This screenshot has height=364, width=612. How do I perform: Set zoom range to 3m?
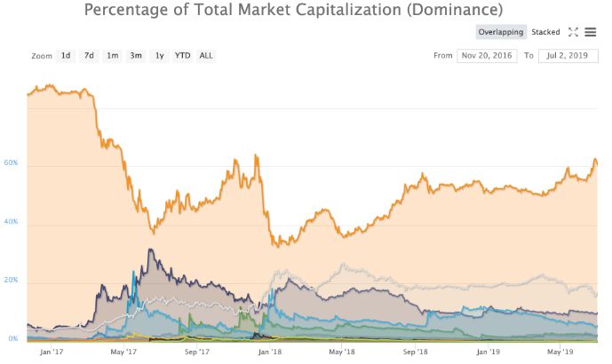pyautogui.click(x=136, y=56)
